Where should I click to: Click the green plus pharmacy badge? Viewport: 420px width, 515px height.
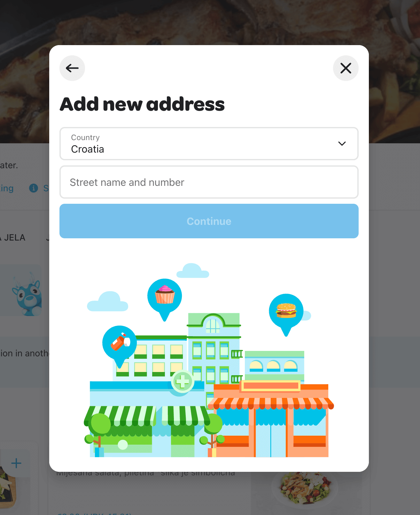[x=183, y=381]
